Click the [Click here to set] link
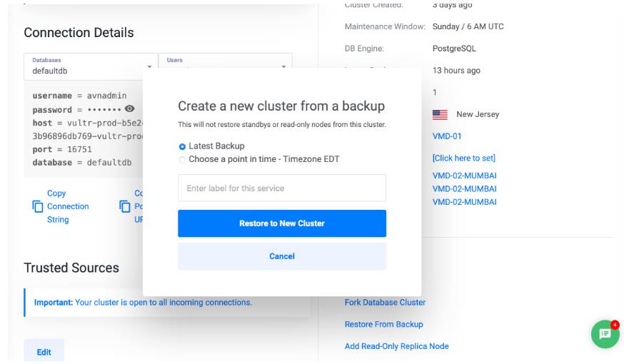Image resolution: width=624 pixels, height=364 pixels. [x=464, y=158]
